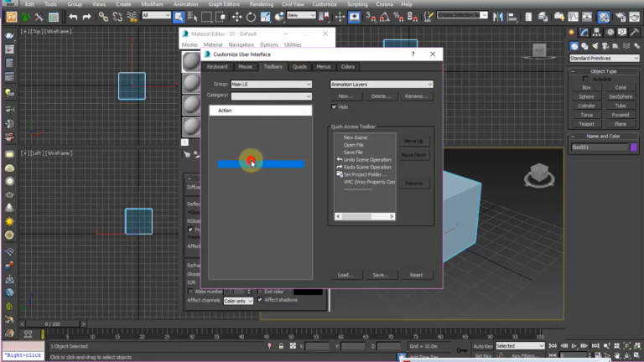
Task: Select the Lights category icon in Create panel
Action: click(595, 46)
